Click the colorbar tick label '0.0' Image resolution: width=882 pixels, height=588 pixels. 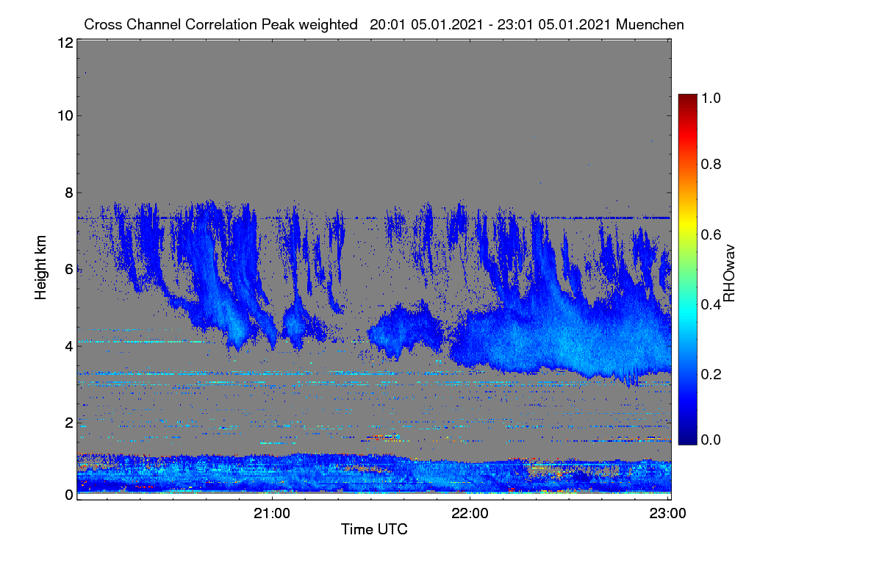712,440
